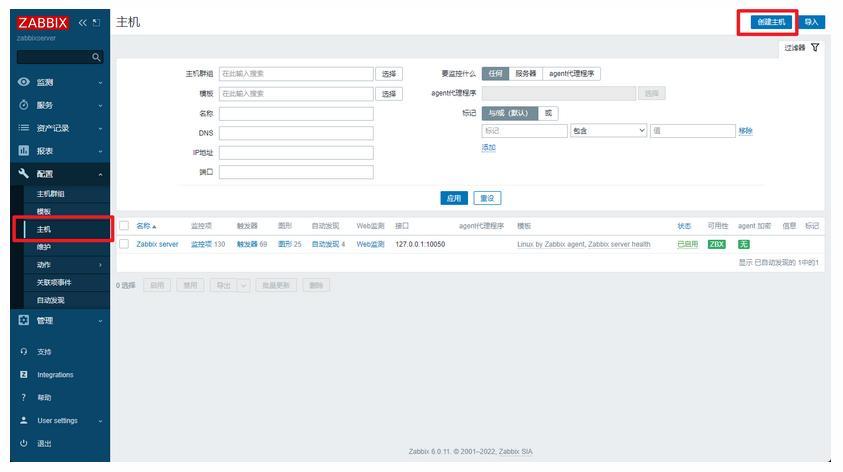Click the green ZBX availability badge

pyautogui.click(x=716, y=244)
